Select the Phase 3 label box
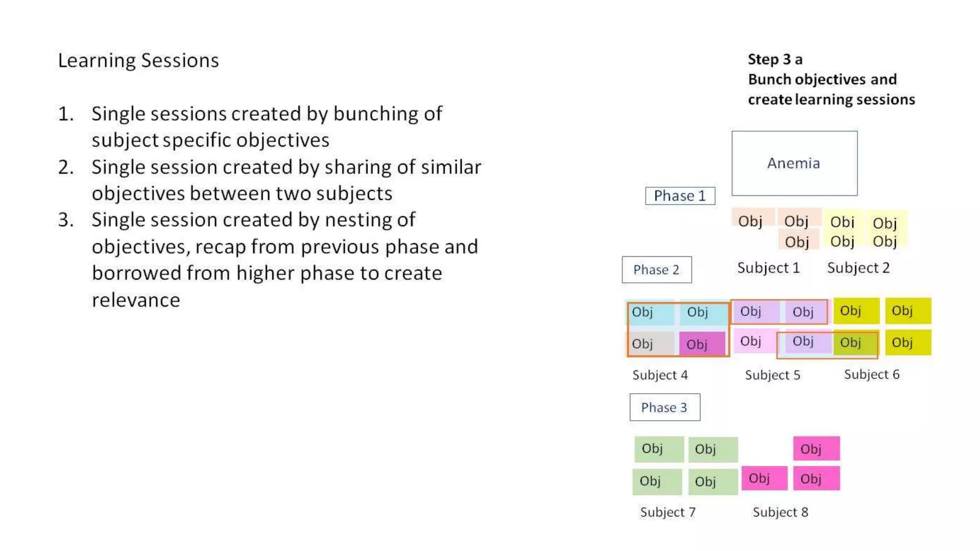 (665, 407)
